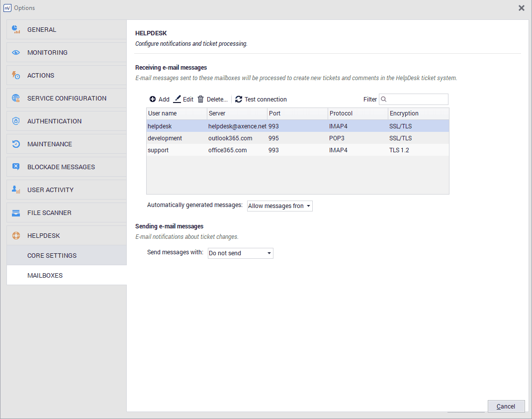The width and height of the screenshot is (532, 419).
Task: Open the Automatically generated messages dropdown
Action: click(x=279, y=206)
